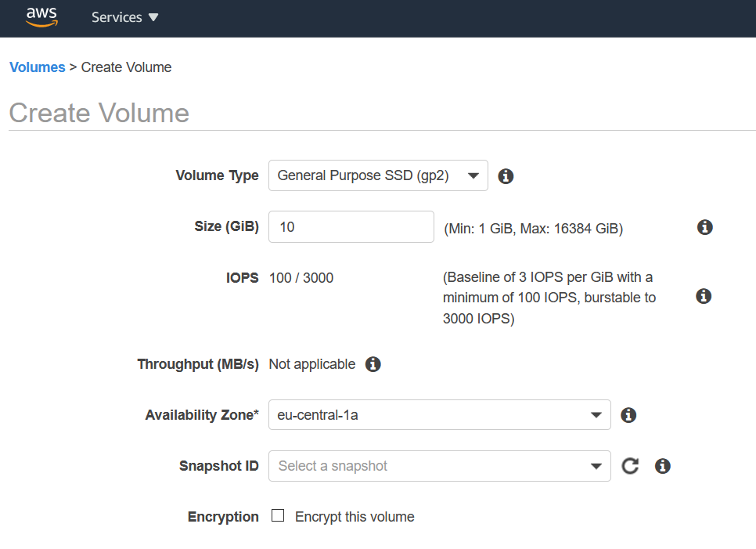756x549 pixels.
Task: Click the Availability Zone field label
Action: coord(202,415)
